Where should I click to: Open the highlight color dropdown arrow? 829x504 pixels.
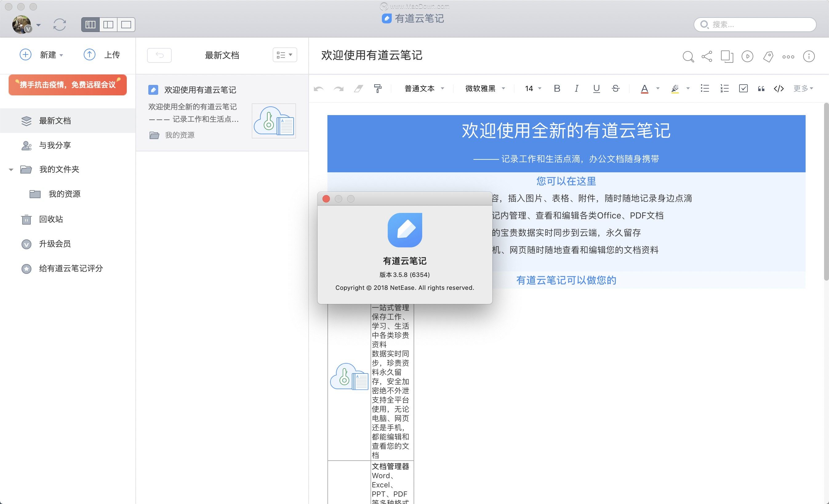[x=688, y=89]
